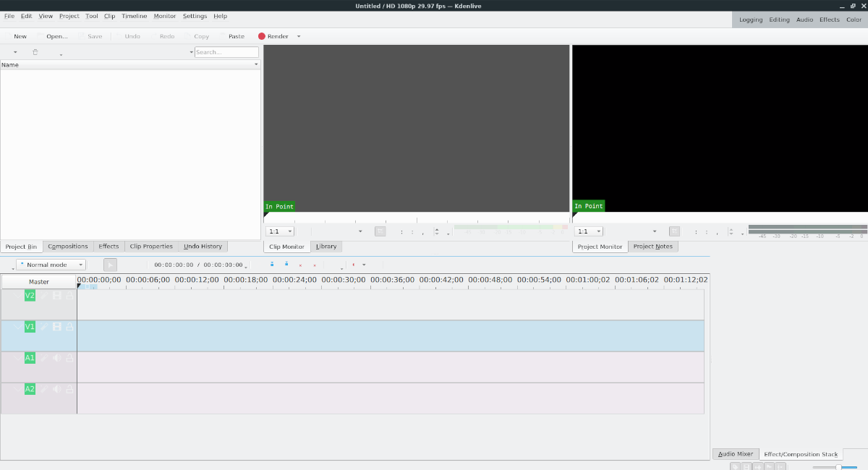868x470 pixels.
Task: Open the Timeline menu
Action: coord(134,16)
